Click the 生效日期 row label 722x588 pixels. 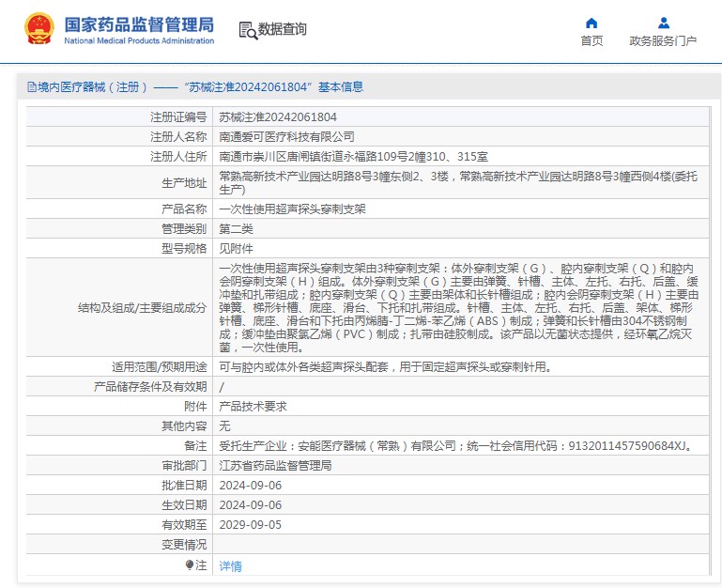[184, 505]
